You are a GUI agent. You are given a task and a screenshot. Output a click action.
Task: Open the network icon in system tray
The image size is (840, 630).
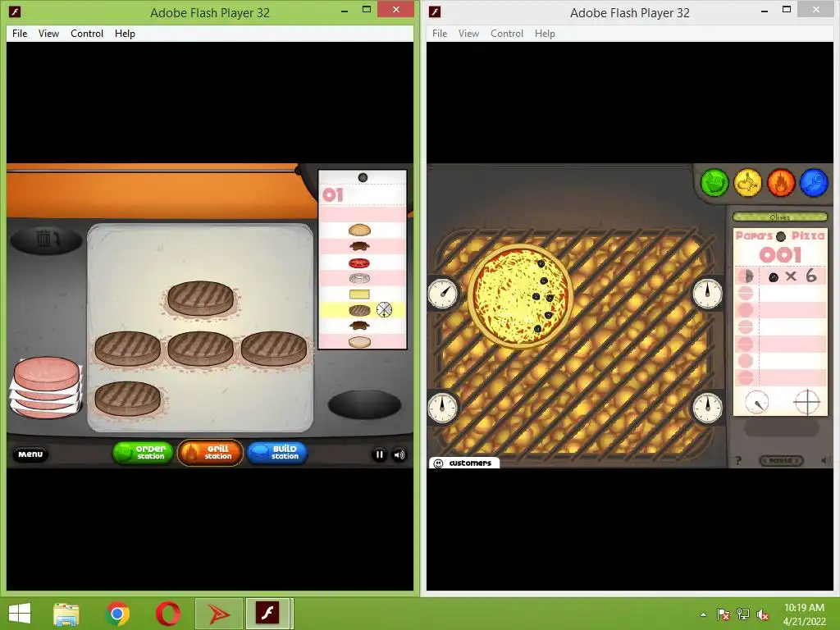point(743,614)
